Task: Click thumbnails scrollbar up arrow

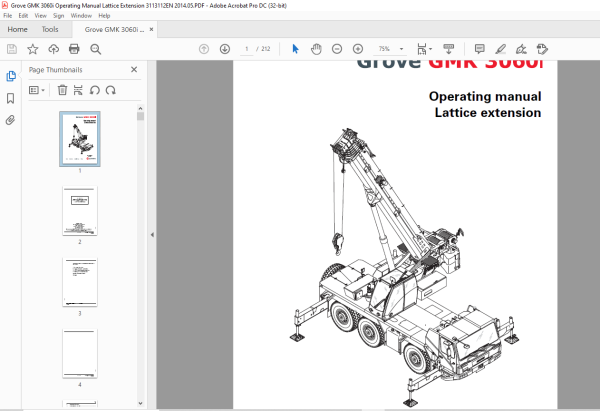Action: (140, 108)
